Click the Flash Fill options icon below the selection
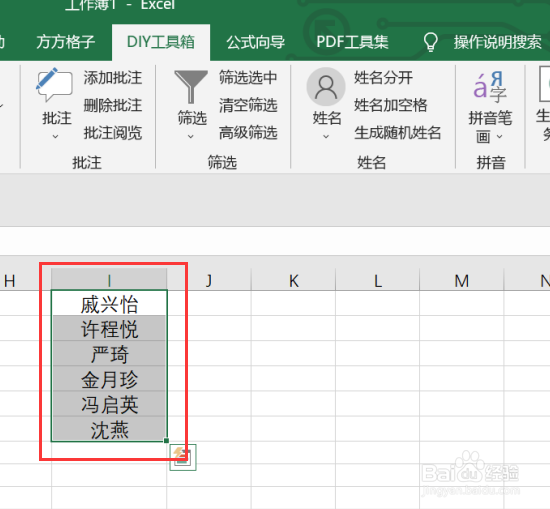This screenshot has height=509, width=550. pyautogui.click(x=183, y=457)
